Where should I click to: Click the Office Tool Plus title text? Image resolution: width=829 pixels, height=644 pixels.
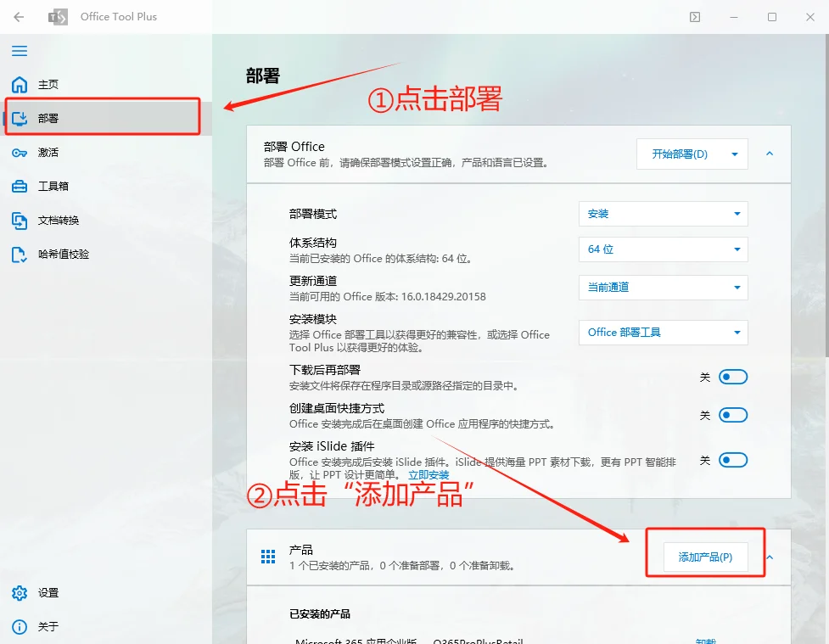tap(119, 17)
